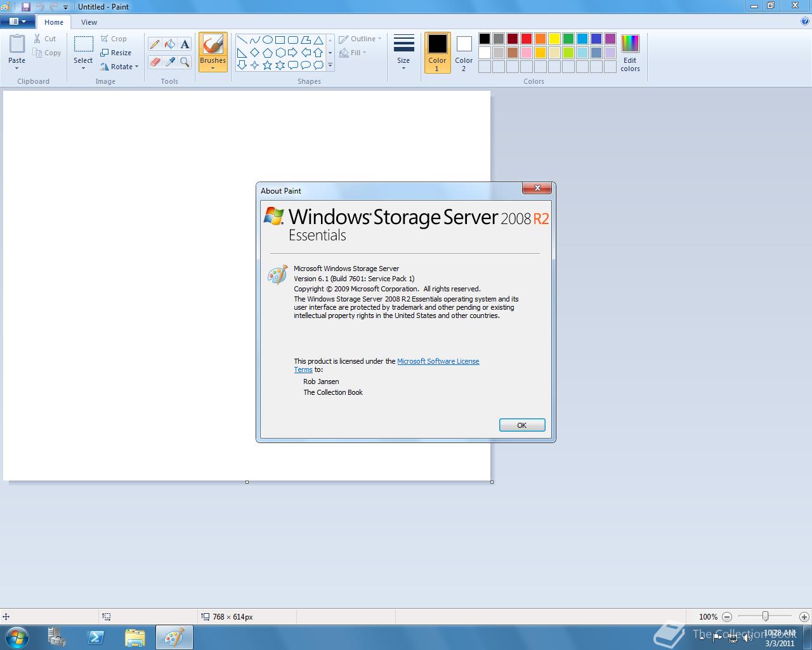Select the Color picker eyedropper tool
Image resolution: width=812 pixels, height=650 pixels.
point(170,62)
